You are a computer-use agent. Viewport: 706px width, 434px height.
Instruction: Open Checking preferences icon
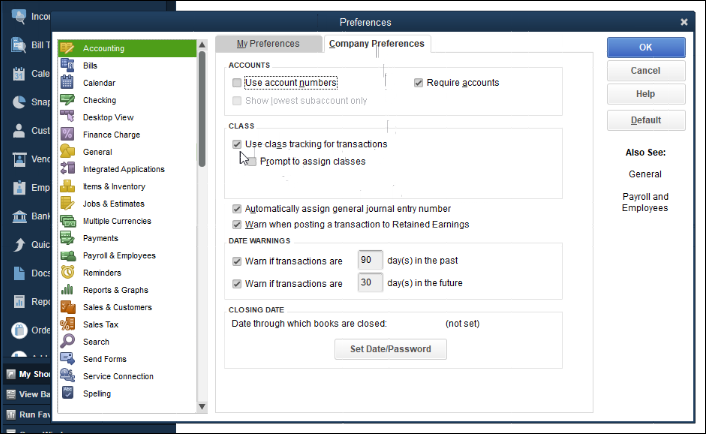click(68, 99)
